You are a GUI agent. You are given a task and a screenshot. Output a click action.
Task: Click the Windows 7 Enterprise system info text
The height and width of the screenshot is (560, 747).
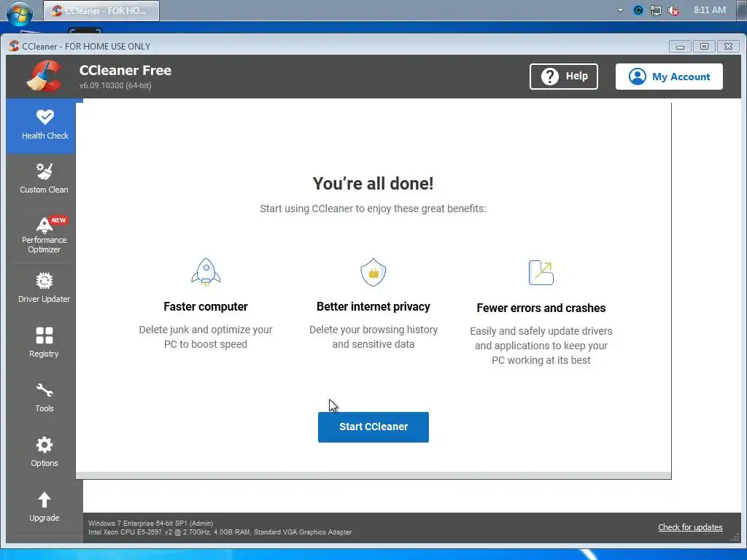pos(150,523)
